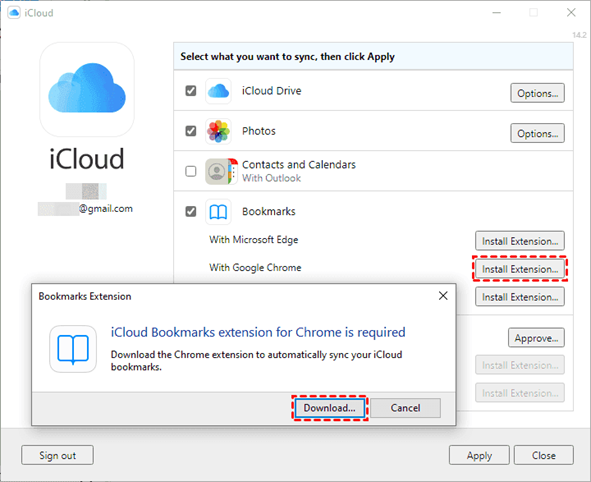Click the Bookmarks book icon

[218, 212]
